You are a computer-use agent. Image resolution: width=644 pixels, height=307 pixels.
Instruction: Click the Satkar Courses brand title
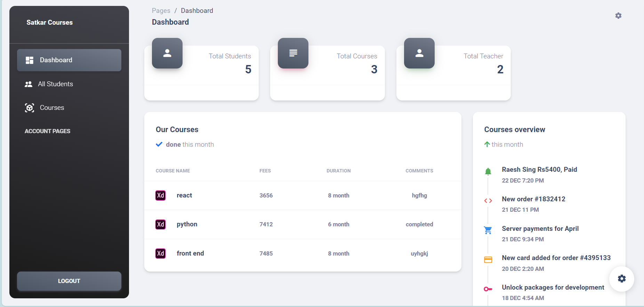point(50,23)
